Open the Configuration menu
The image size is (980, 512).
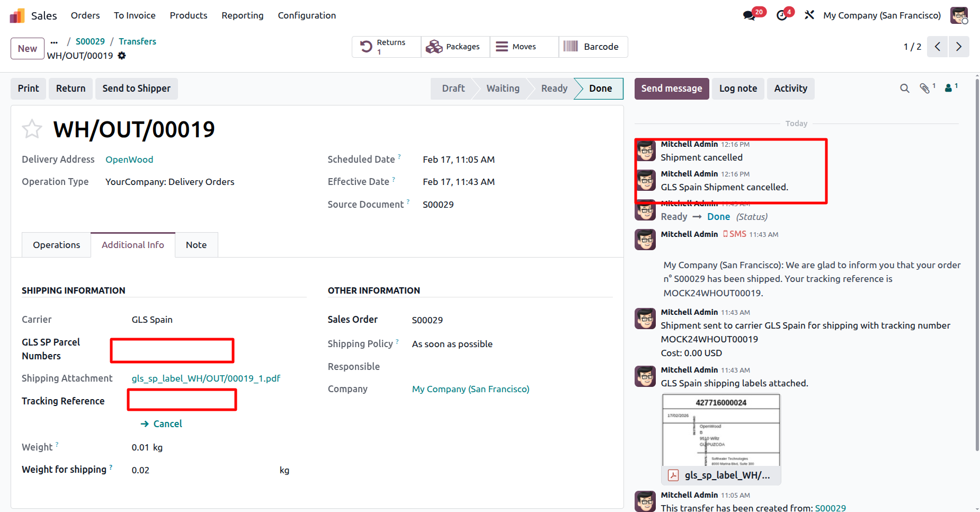click(x=307, y=15)
